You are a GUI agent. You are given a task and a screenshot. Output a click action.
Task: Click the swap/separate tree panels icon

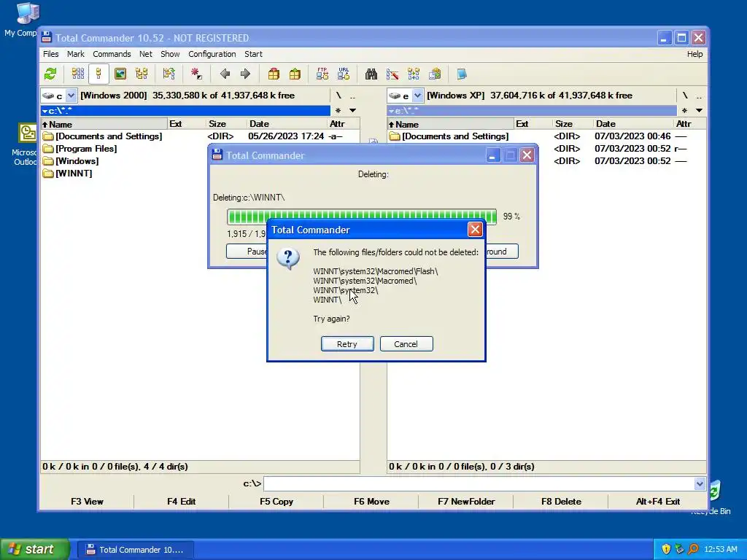(169, 74)
